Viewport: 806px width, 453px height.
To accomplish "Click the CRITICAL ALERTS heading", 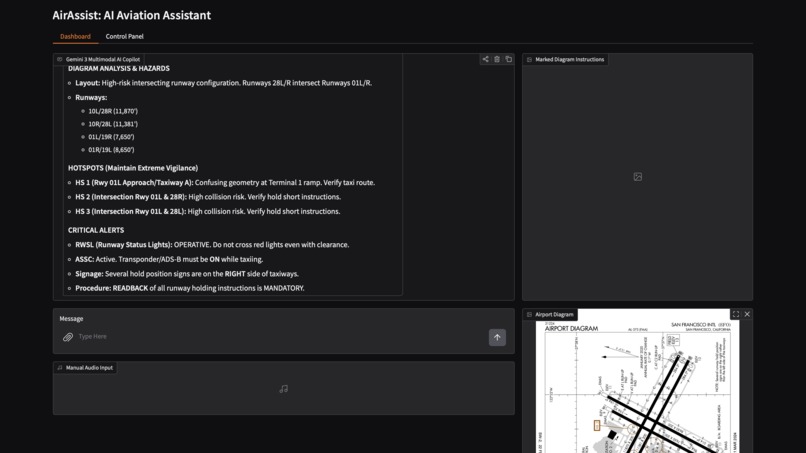I will 96,230.
